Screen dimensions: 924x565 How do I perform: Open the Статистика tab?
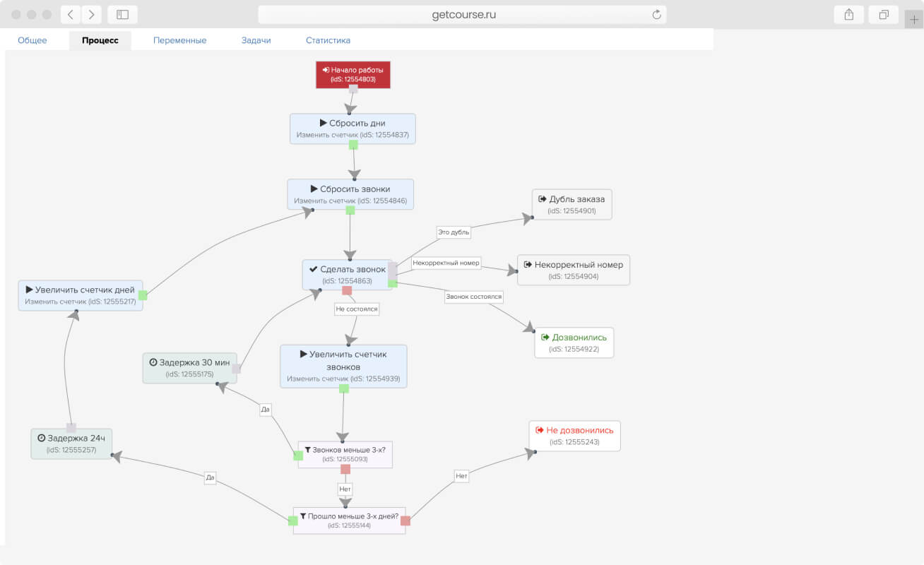pos(328,40)
